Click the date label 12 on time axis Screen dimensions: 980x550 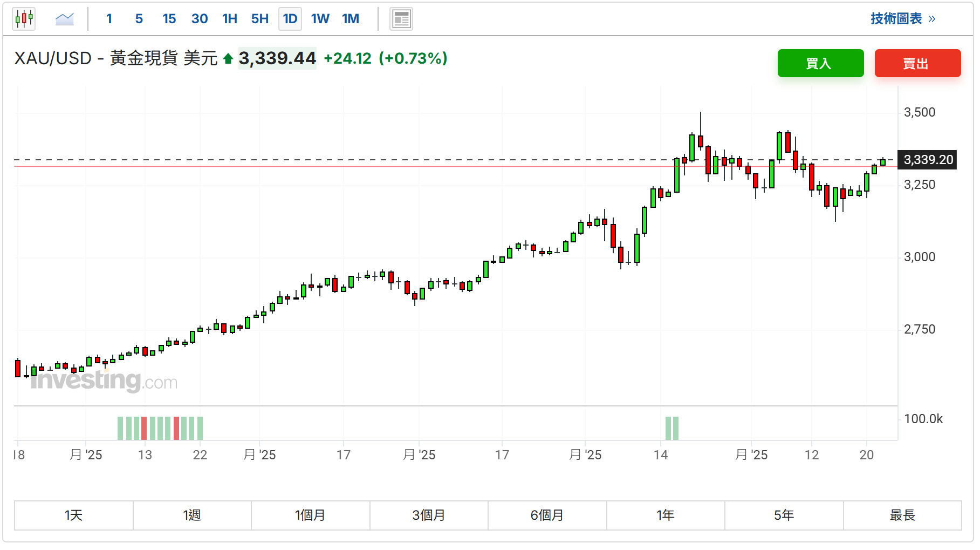812,455
